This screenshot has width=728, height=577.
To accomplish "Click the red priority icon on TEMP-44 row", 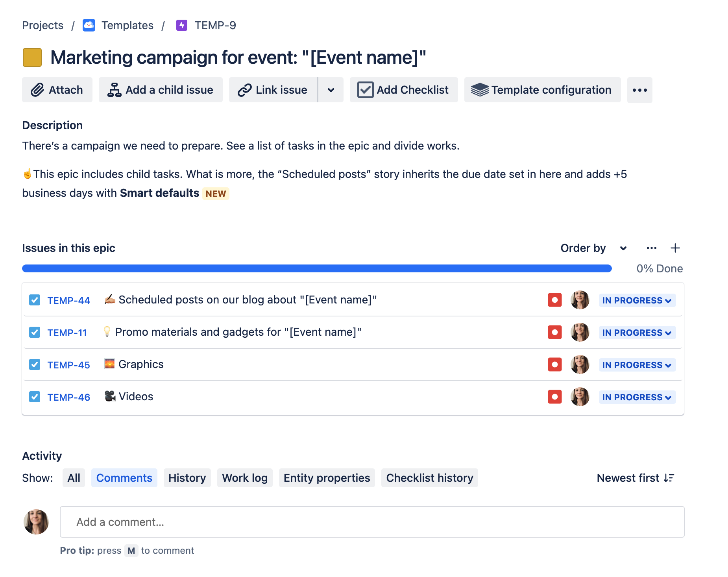I will 555,300.
